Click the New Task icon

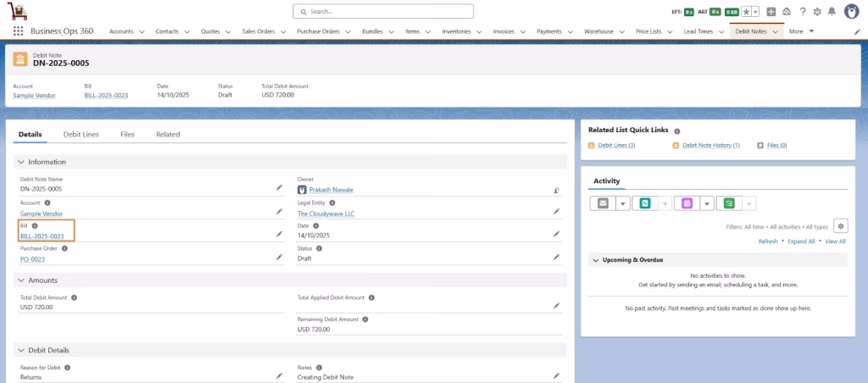(x=729, y=203)
